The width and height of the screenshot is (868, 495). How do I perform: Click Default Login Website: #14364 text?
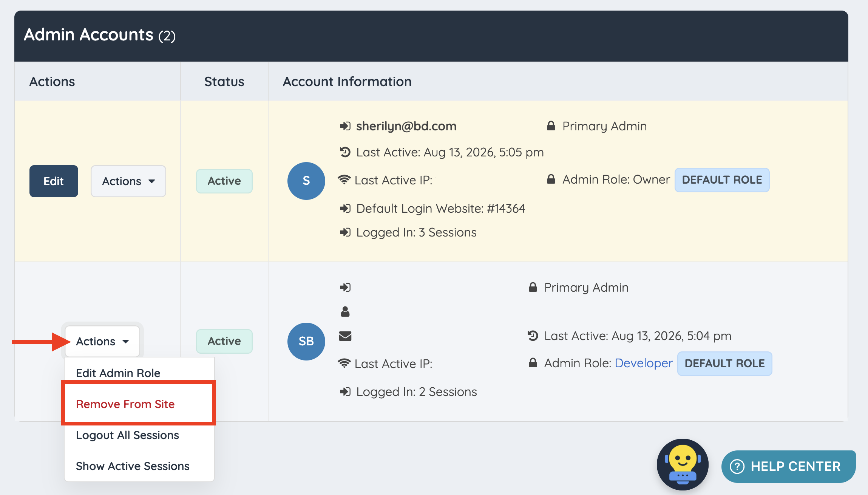pos(440,208)
